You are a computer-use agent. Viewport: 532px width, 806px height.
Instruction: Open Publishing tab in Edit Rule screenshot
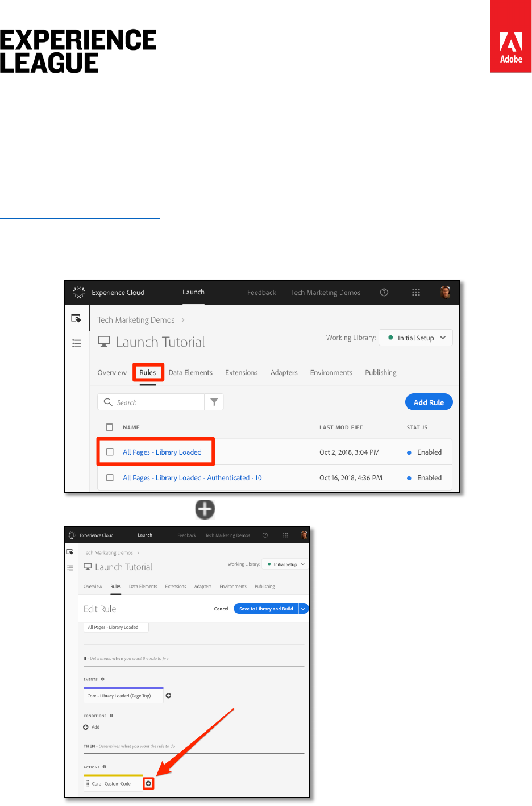265,587
